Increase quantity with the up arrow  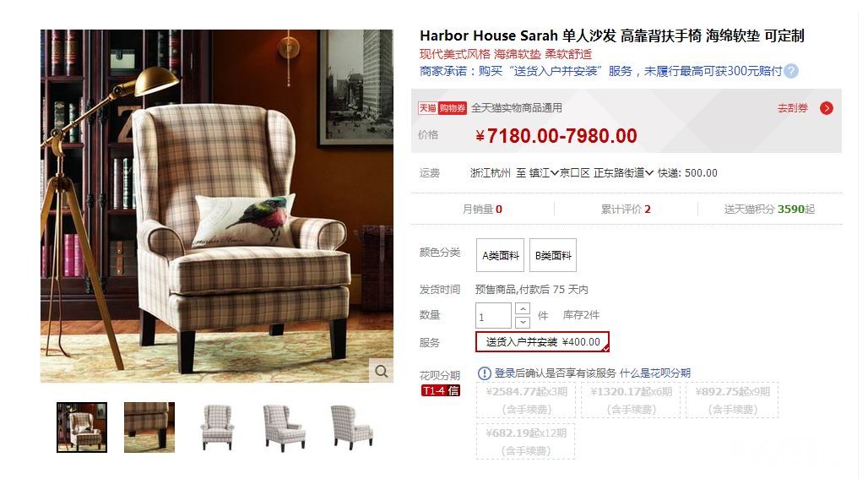pos(523,309)
